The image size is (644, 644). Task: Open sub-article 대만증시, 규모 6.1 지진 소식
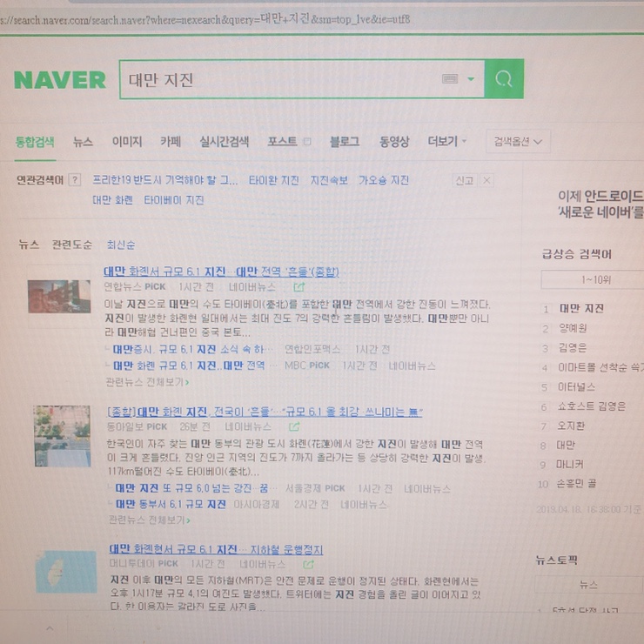point(192,349)
